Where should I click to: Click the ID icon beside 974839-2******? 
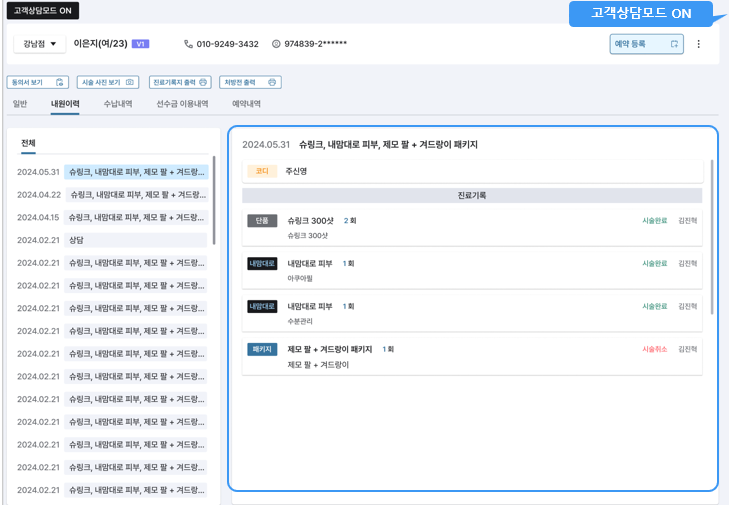coord(276,44)
